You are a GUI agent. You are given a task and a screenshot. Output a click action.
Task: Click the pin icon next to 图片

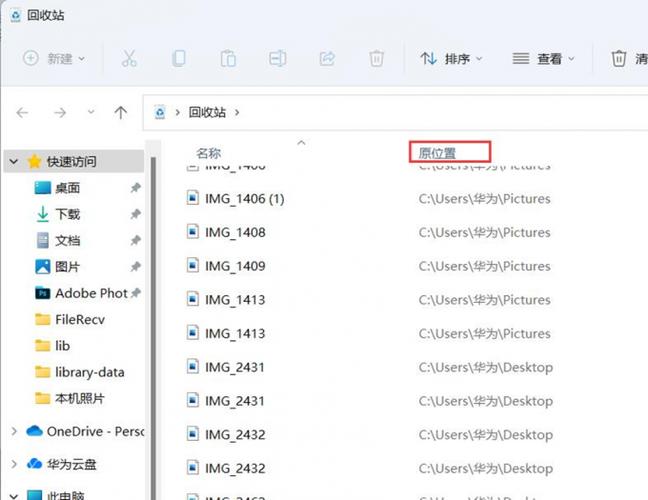click(136, 267)
